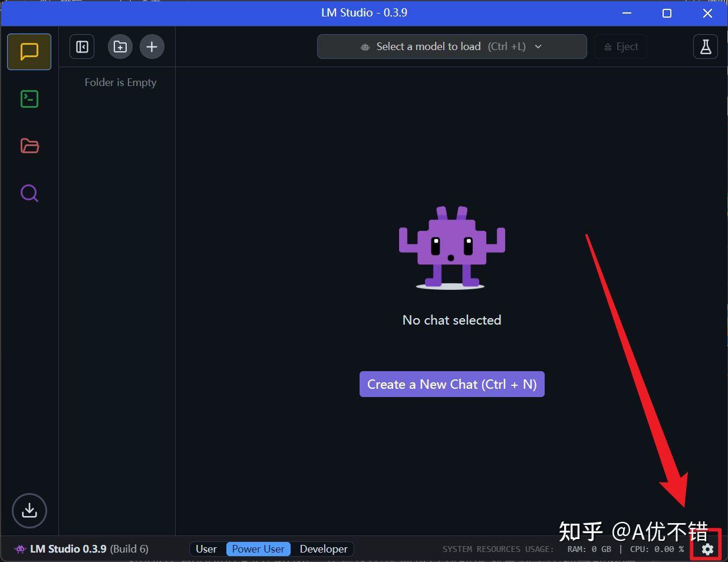The image size is (728, 562).
Task: Expand the model loader chevron
Action: (538, 46)
